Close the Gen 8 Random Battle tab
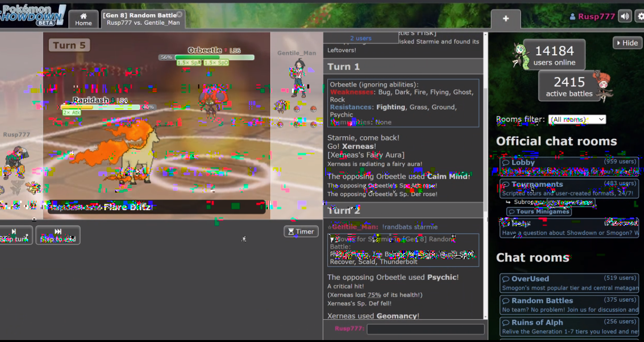Viewport: 644px width, 342px height. [x=179, y=15]
